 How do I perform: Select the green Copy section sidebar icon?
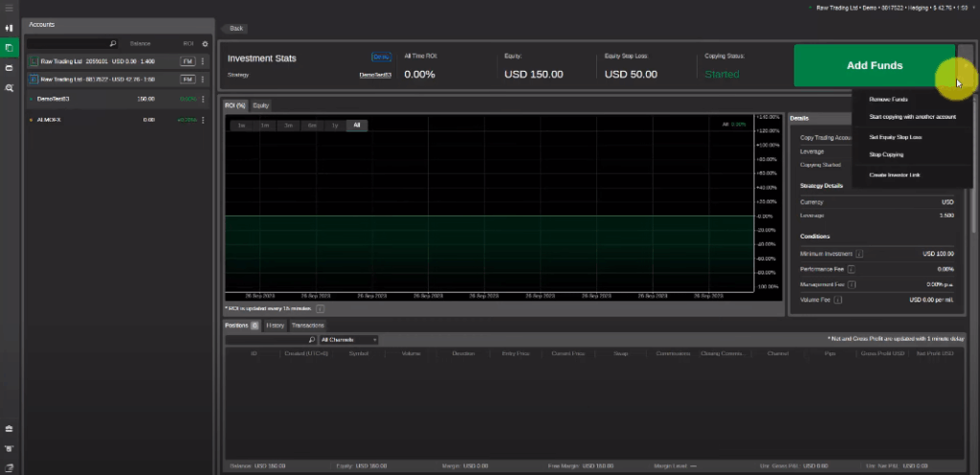10,48
